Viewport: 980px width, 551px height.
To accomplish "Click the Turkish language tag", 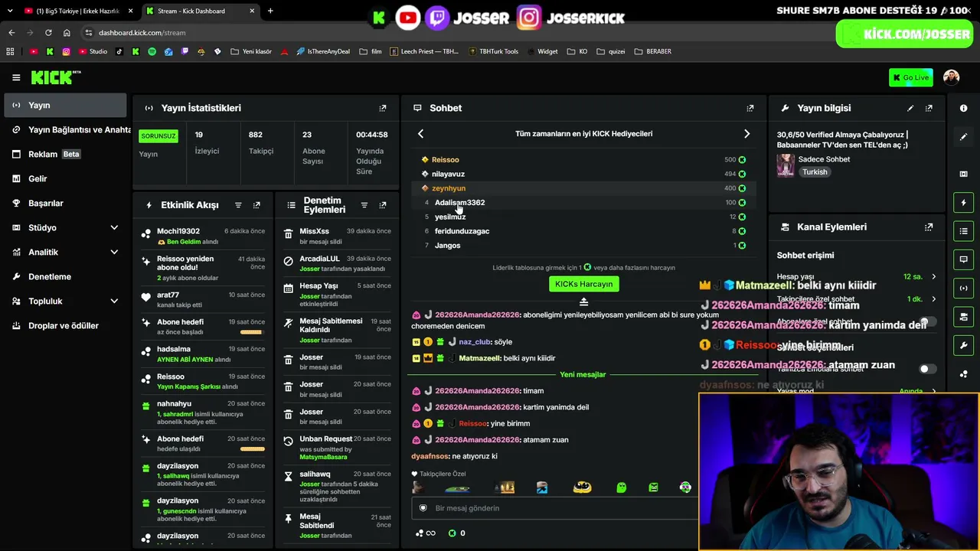I will pos(815,172).
